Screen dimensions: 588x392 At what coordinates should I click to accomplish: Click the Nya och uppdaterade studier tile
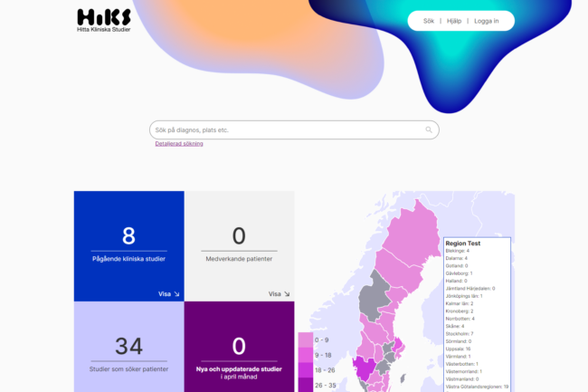point(239,349)
